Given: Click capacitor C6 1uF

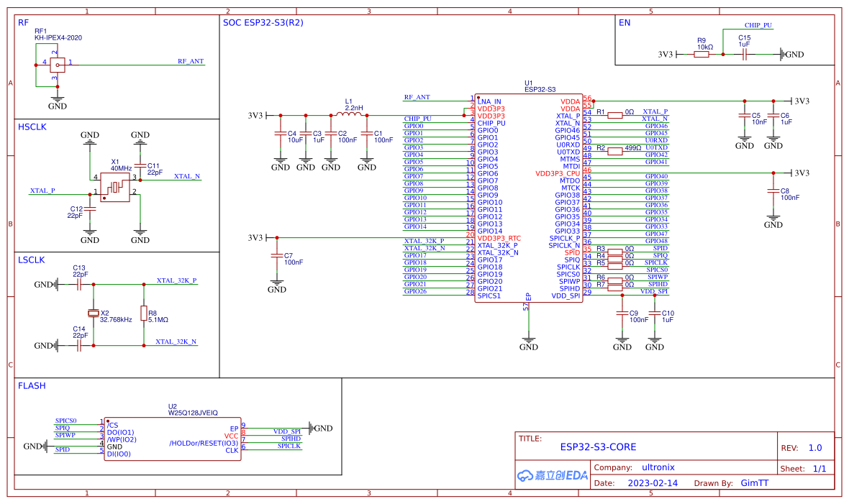Looking at the screenshot, I should coord(773,115).
